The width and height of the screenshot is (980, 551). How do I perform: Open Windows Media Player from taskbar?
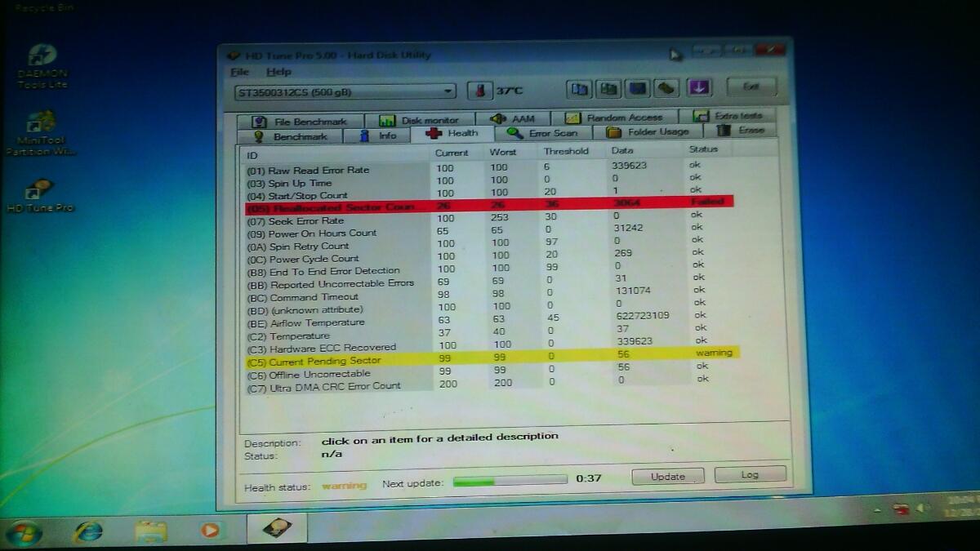210,531
